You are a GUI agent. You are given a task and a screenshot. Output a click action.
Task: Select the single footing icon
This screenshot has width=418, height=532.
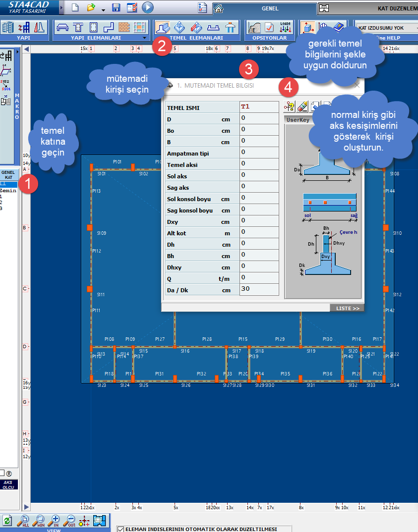pos(179,27)
